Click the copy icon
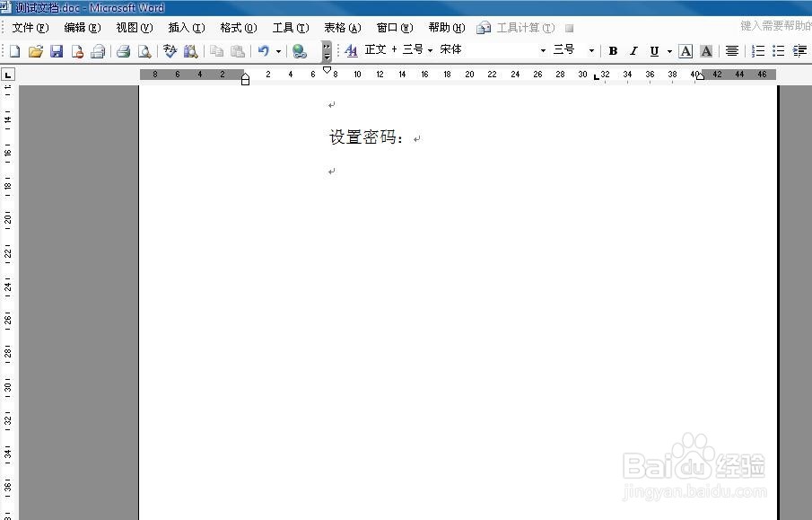The image size is (812, 520). click(x=216, y=51)
